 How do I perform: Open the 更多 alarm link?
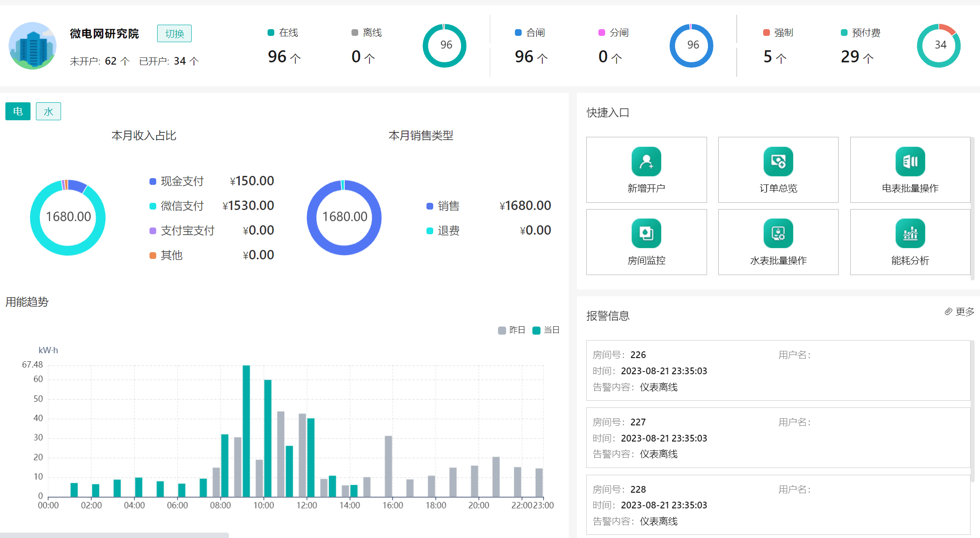[964, 311]
